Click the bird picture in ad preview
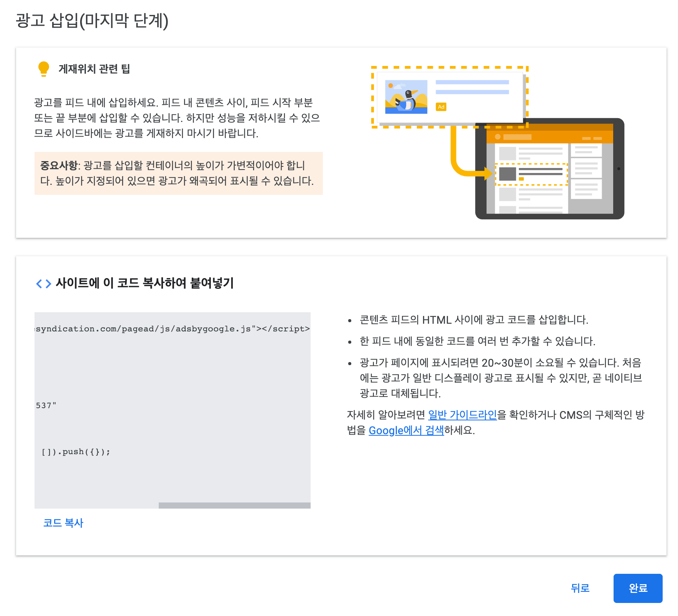The image size is (678, 616). 406,97
